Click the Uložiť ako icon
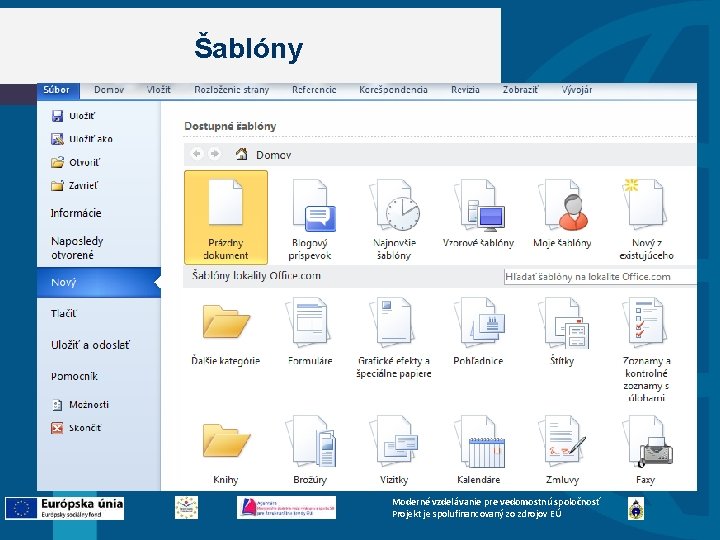 [x=57, y=139]
